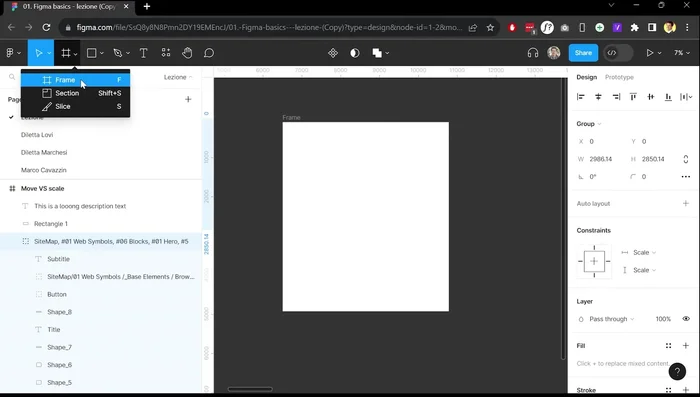
Task: Open the Figma main menu icon
Action: 10,53
